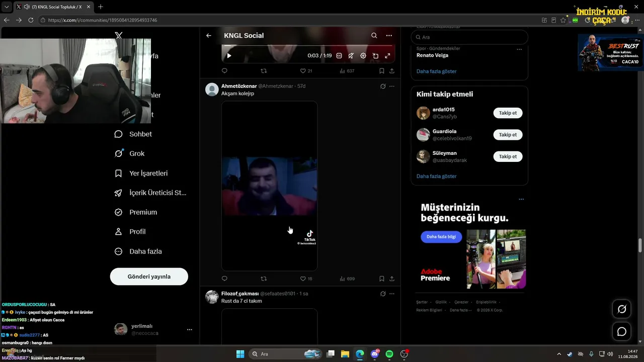Open Grok from the sidebar

pyautogui.click(x=130, y=154)
